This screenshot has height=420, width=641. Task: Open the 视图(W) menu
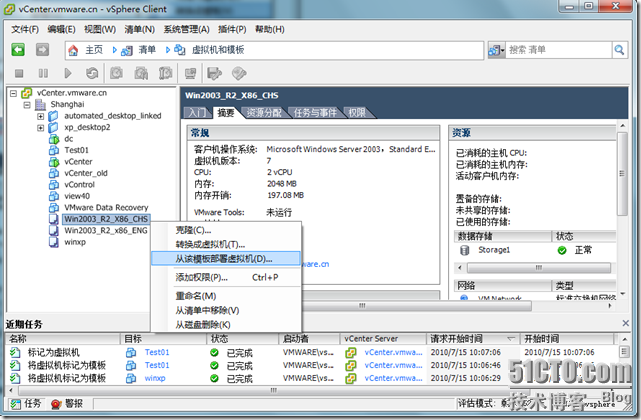coord(100,29)
